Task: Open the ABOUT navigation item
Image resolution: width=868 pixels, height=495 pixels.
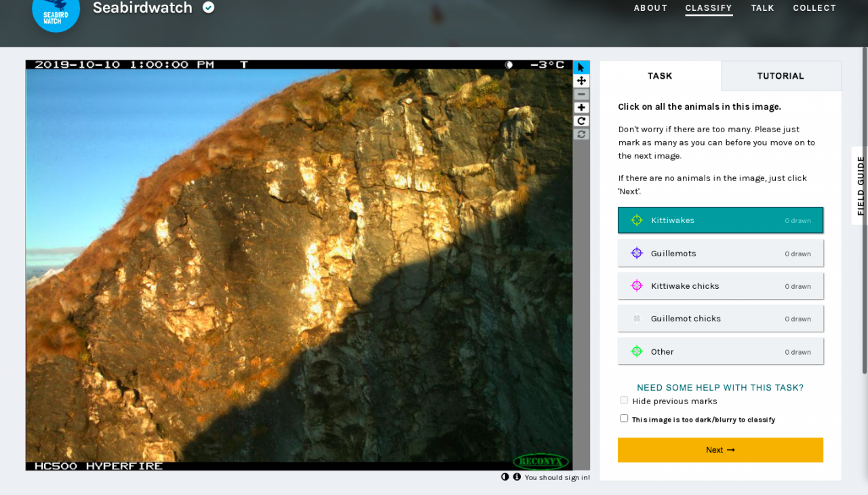Action: click(650, 8)
